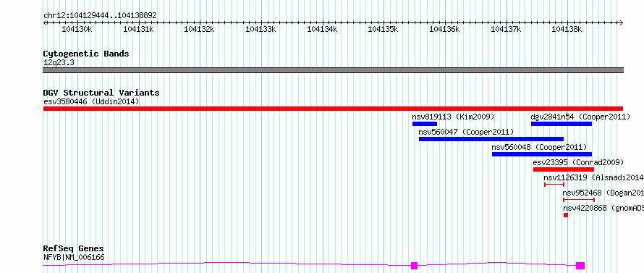Click the nsv560048 blue variant bar
The image size is (644, 273).
542,154
